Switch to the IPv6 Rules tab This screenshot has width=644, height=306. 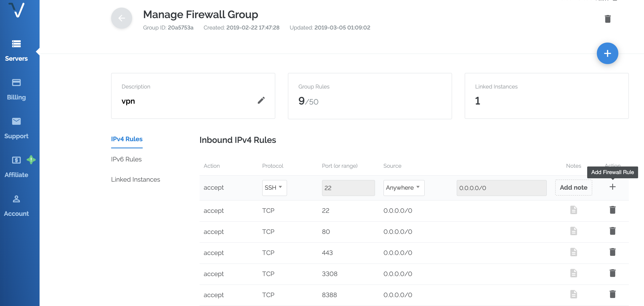click(x=126, y=159)
